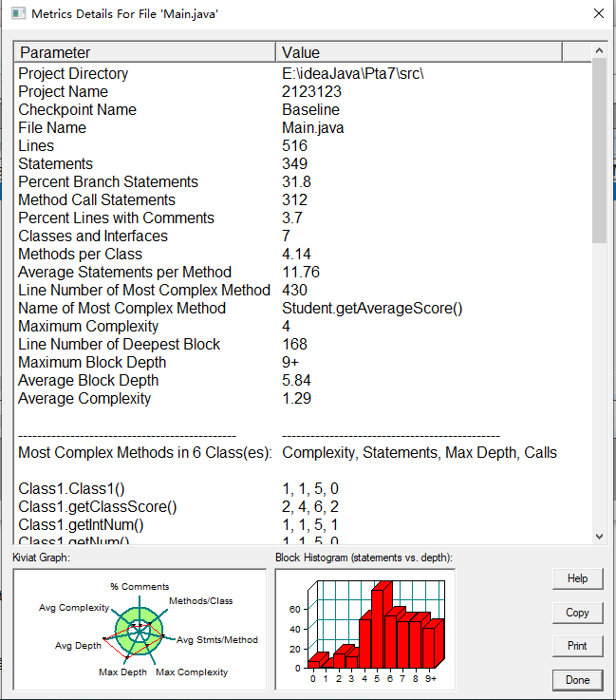This screenshot has height=700, width=616.
Task: Select Percent Lines with Comments row
Action: click(x=303, y=218)
